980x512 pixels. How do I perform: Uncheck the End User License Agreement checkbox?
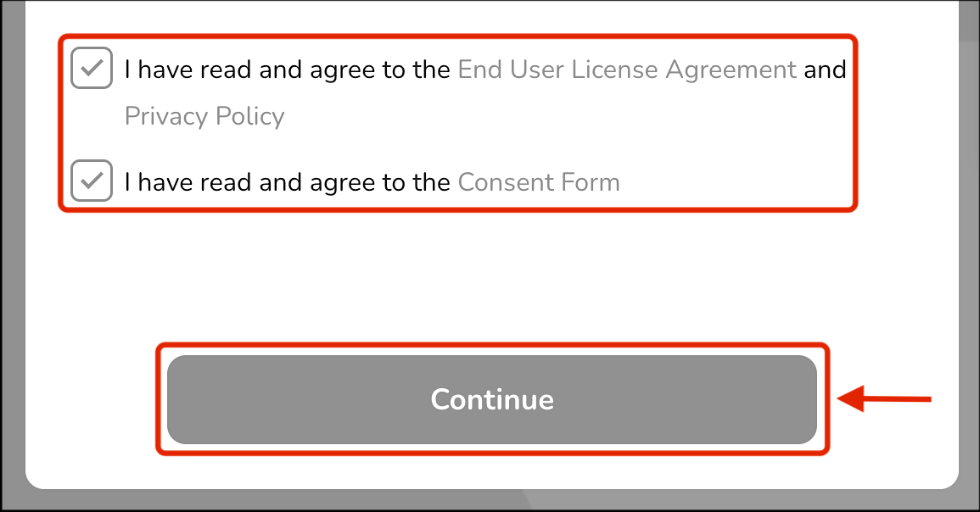[92, 69]
